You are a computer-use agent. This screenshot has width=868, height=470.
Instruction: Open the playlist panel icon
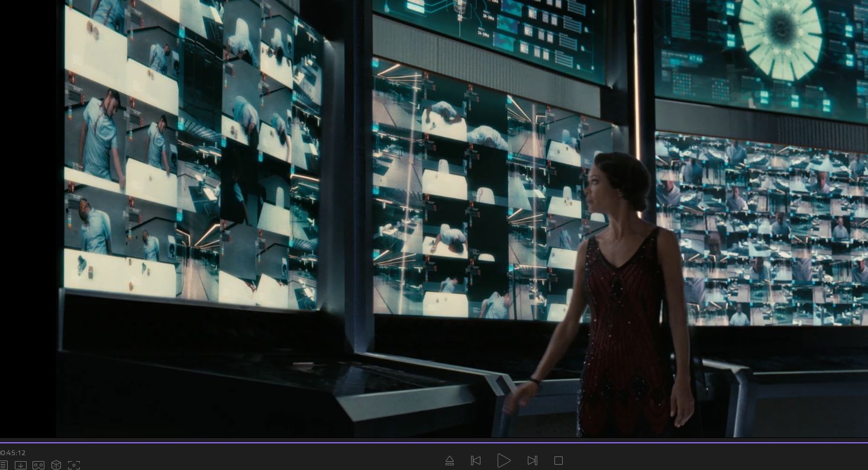coord(4,465)
